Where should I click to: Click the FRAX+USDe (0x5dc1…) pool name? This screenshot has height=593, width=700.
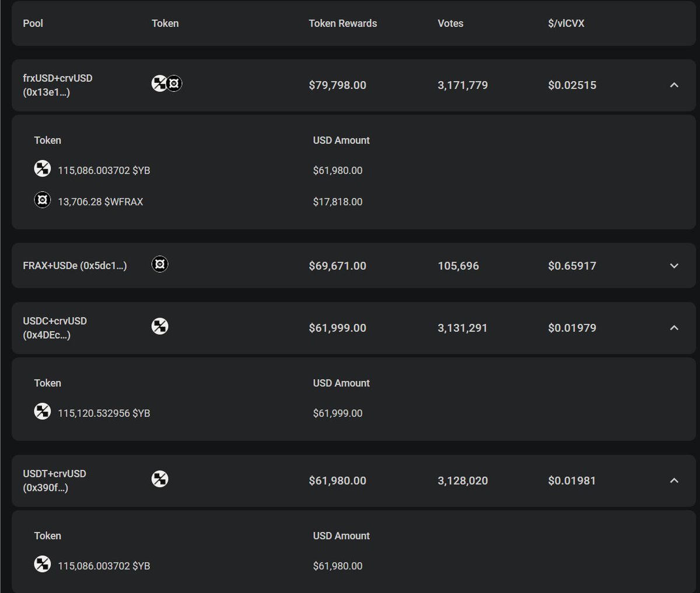[75, 265]
